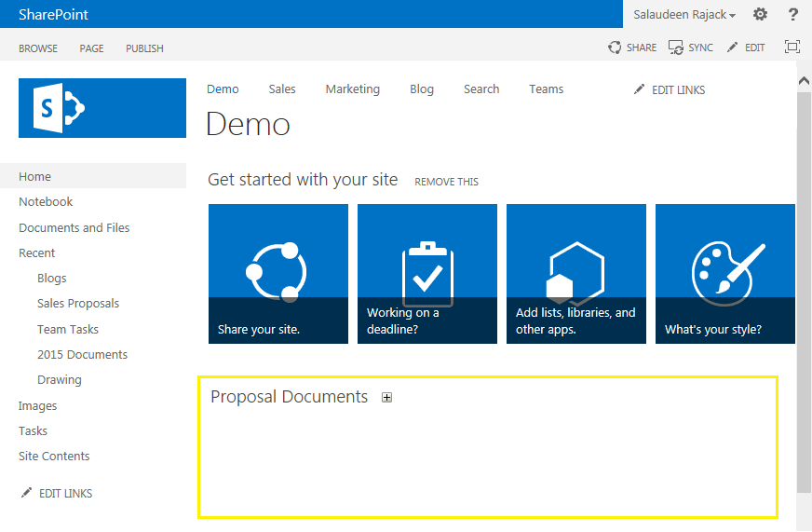Open the PAGE ribbon tab
This screenshot has width=812, height=532.
click(91, 48)
